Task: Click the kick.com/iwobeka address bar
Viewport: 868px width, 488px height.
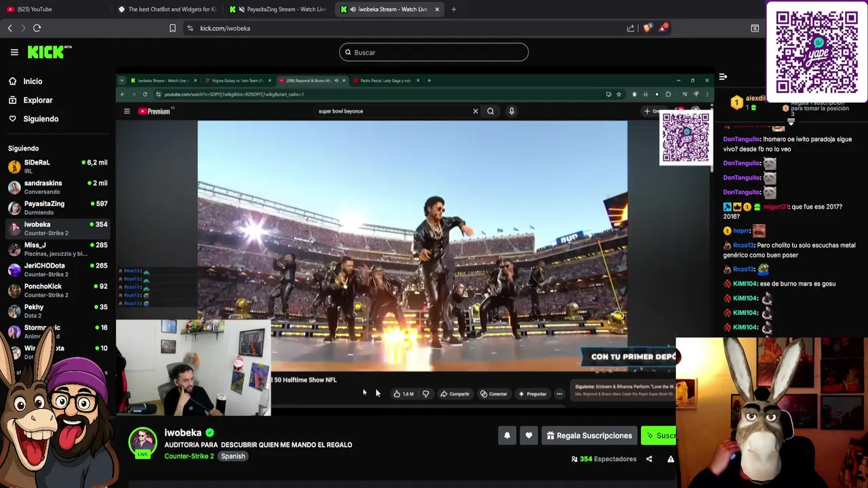Action: (x=407, y=28)
